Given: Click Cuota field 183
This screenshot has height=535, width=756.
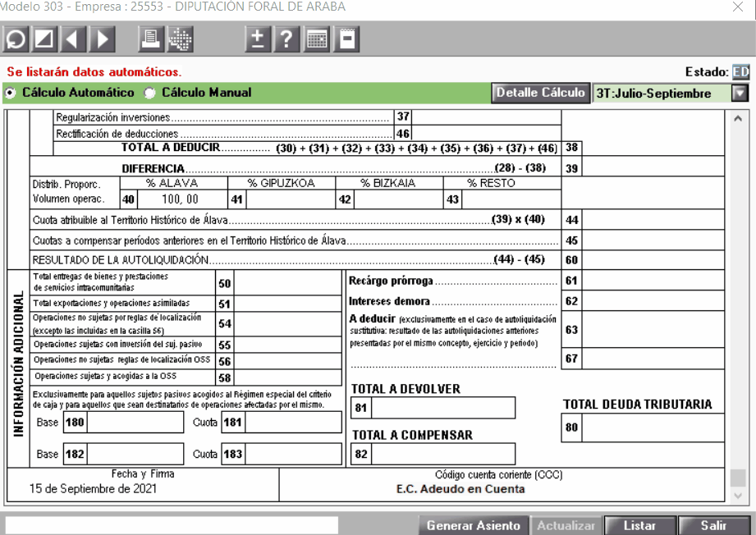Looking at the screenshot, I should (293, 454).
